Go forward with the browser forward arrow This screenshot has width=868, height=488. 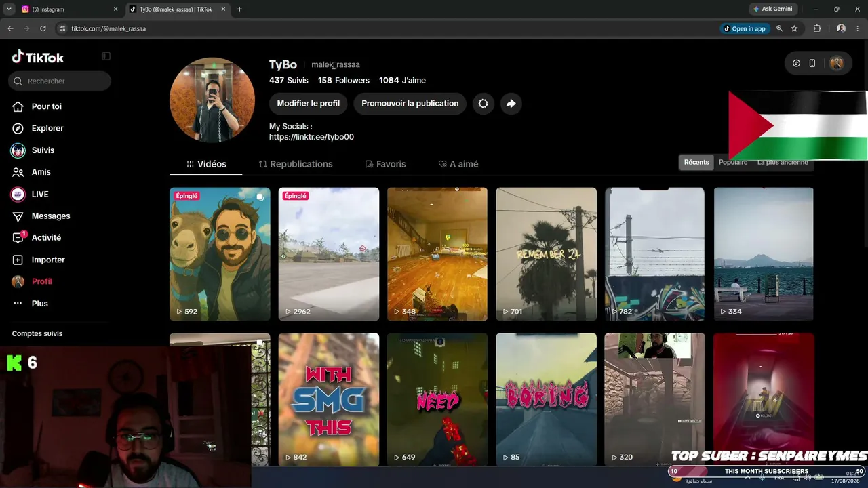tap(26, 28)
